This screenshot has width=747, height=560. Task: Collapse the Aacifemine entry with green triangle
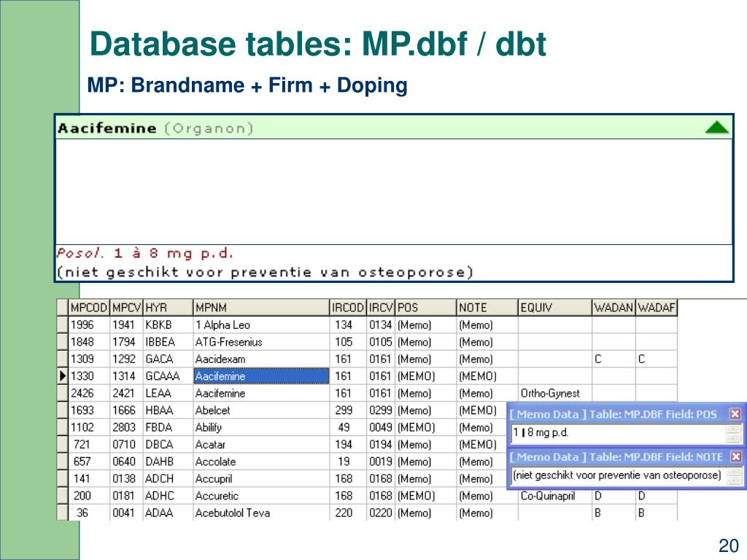click(x=716, y=128)
